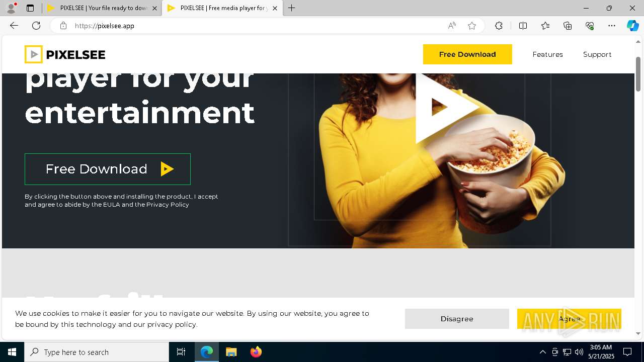Click the PIXELSEE logo

point(65,54)
